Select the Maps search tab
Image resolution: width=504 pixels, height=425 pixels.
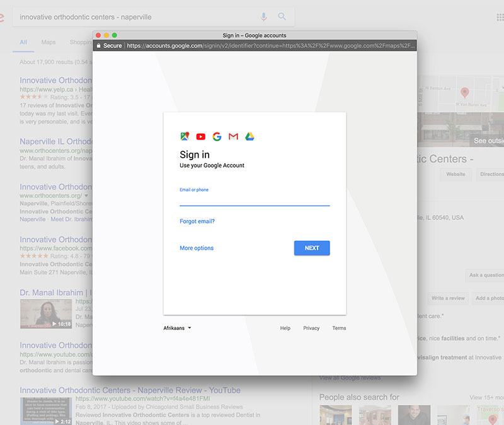(x=49, y=42)
